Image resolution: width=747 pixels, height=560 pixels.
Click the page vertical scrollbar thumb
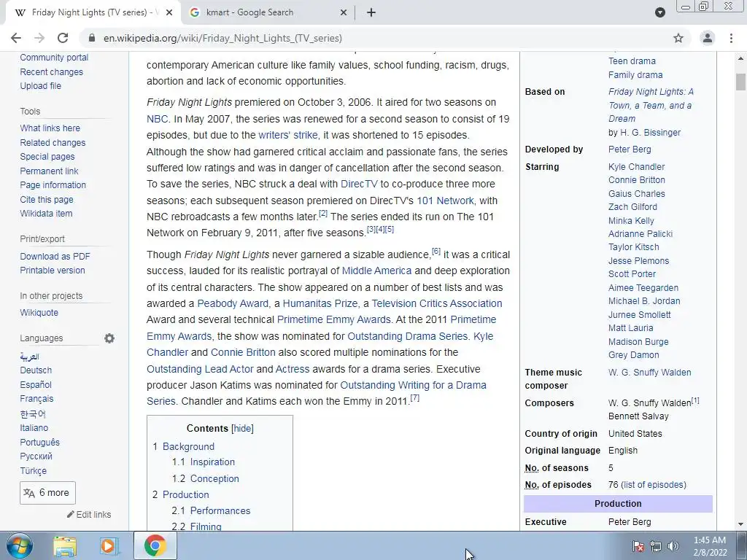pos(740,81)
